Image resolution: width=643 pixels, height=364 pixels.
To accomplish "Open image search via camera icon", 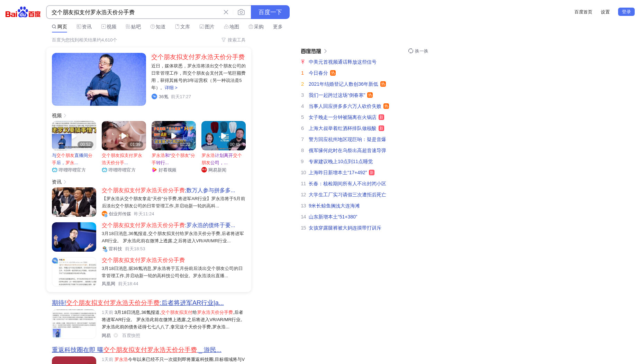I will tap(241, 12).
